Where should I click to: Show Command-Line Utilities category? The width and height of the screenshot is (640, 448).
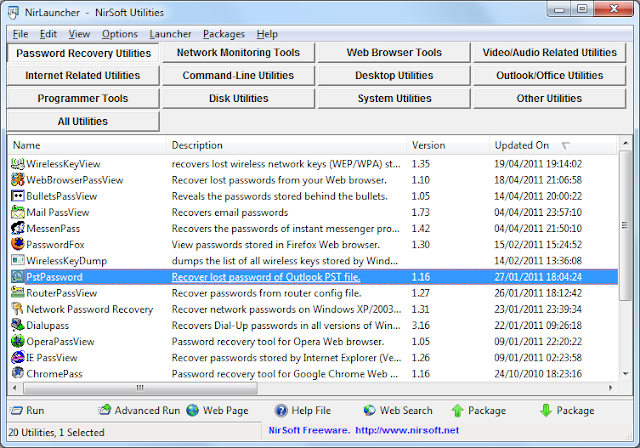(238, 75)
